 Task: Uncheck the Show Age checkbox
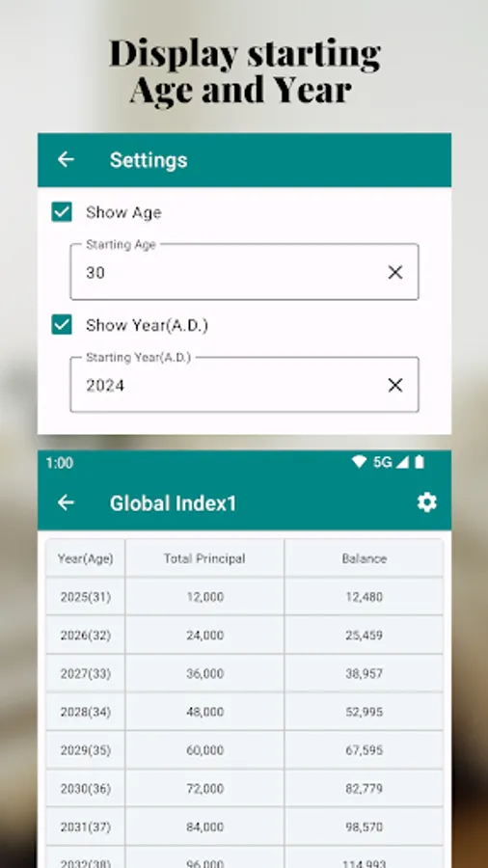(62, 212)
